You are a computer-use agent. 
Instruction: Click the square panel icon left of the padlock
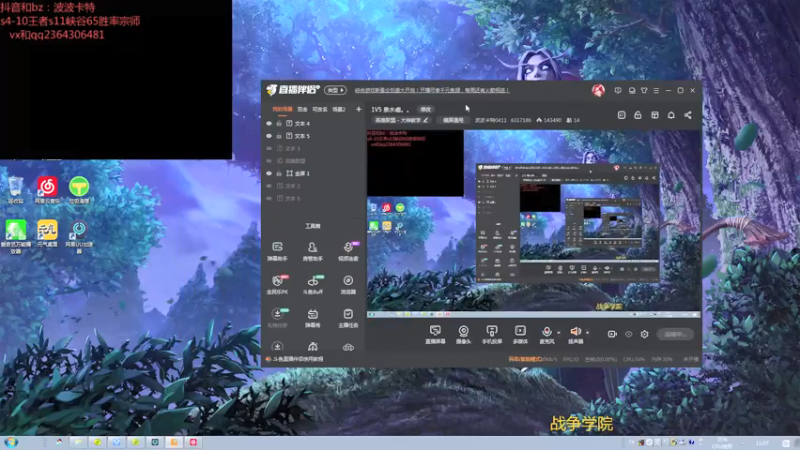[621, 115]
